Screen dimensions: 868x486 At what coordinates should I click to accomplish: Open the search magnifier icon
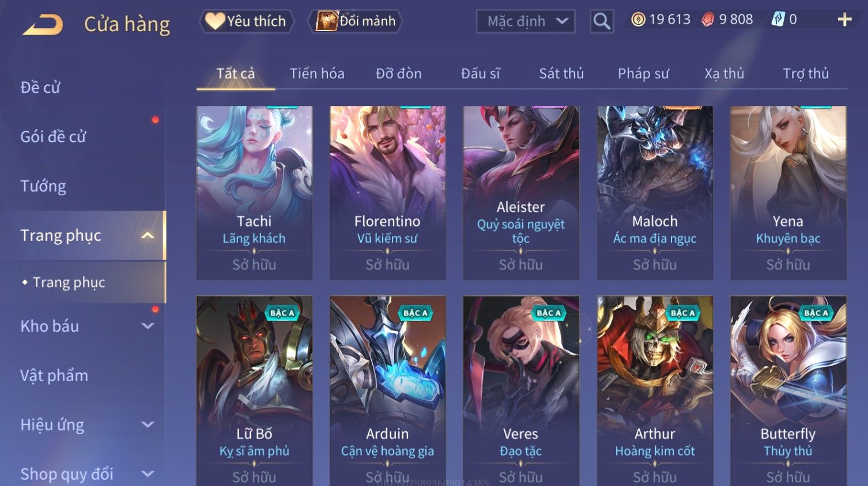tap(602, 21)
